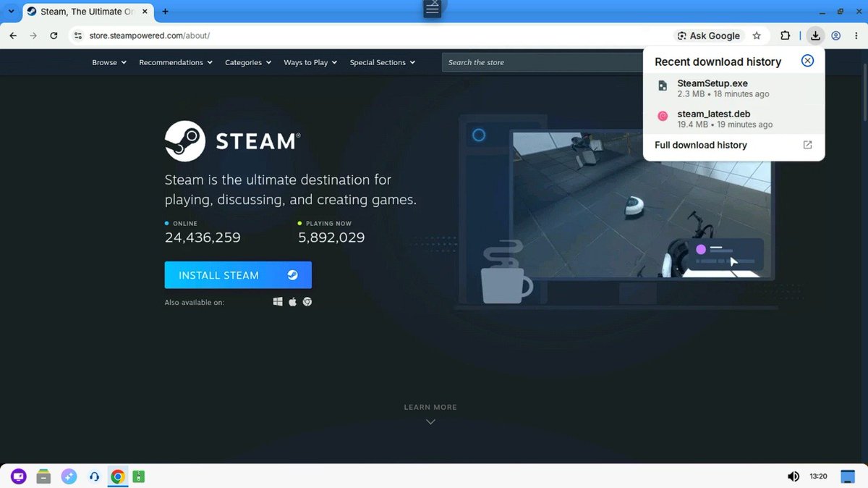The width and height of the screenshot is (868, 488).
Task: Open Full download history link
Action: [733, 145]
